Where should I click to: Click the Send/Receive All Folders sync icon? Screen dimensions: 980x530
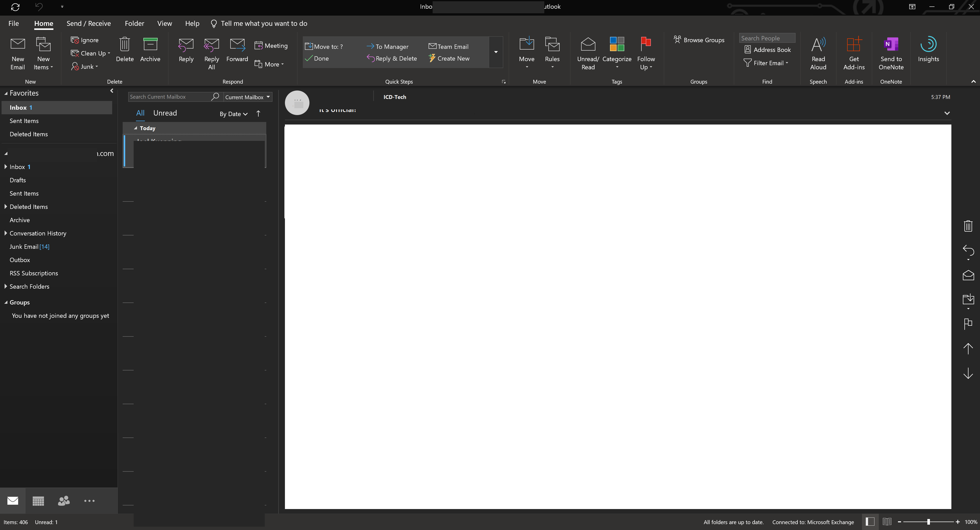15,7
